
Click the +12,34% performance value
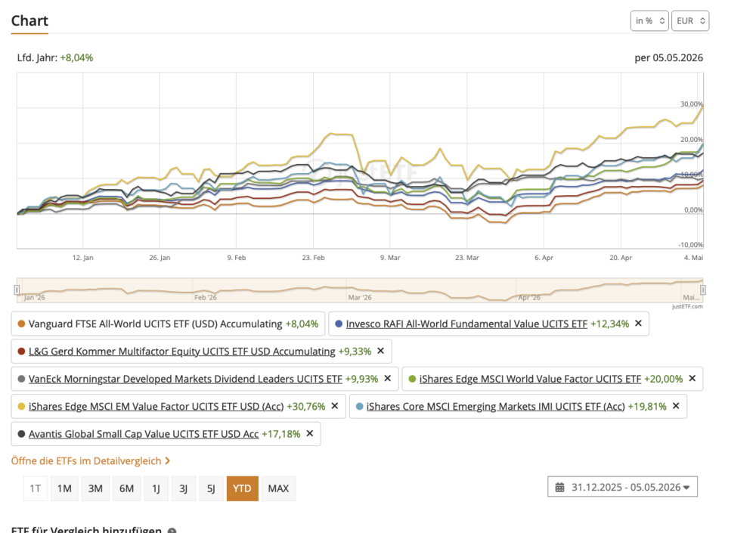(609, 324)
